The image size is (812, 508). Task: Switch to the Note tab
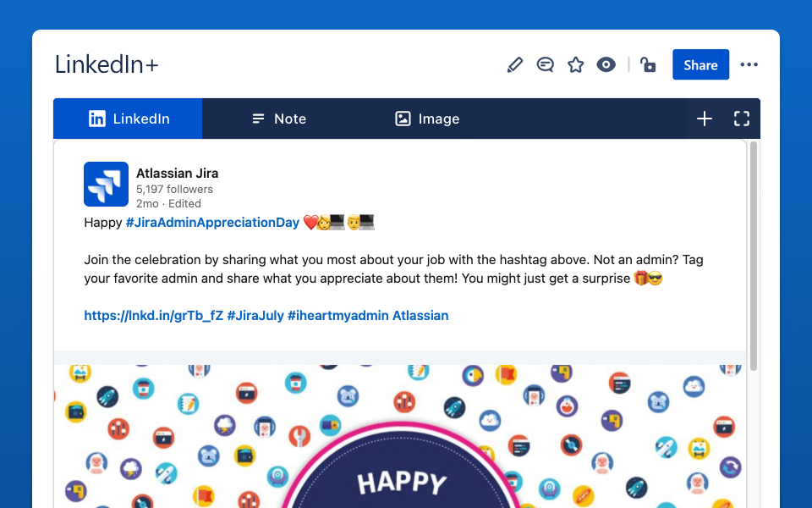click(279, 119)
